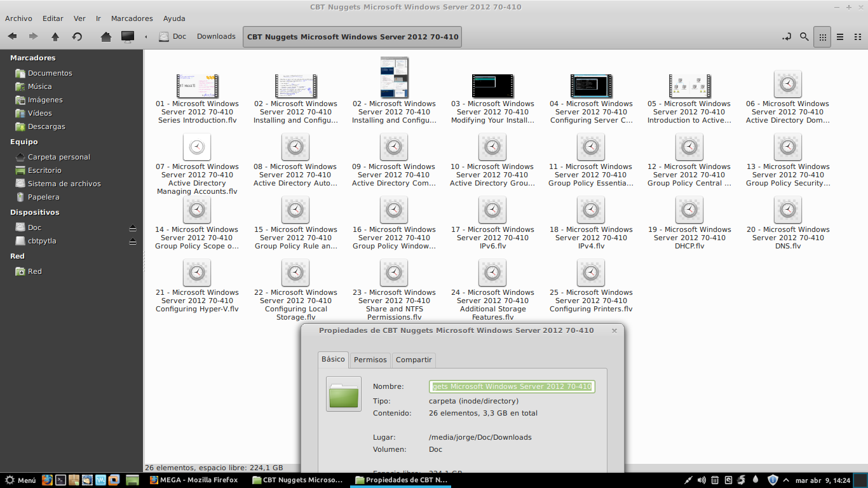Select file 21 Configuring Hyper-V.flv
Screen dimensions: 868x488
(197, 286)
